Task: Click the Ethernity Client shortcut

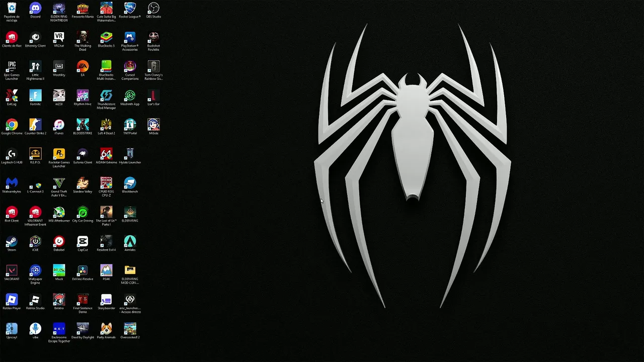Action: pos(35,38)
